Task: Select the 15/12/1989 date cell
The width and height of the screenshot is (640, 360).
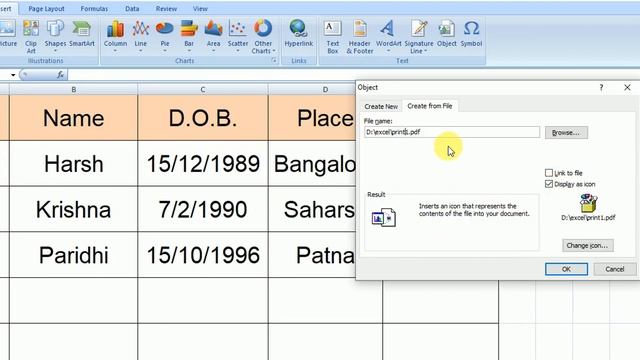Action: (x=203, y=164)
